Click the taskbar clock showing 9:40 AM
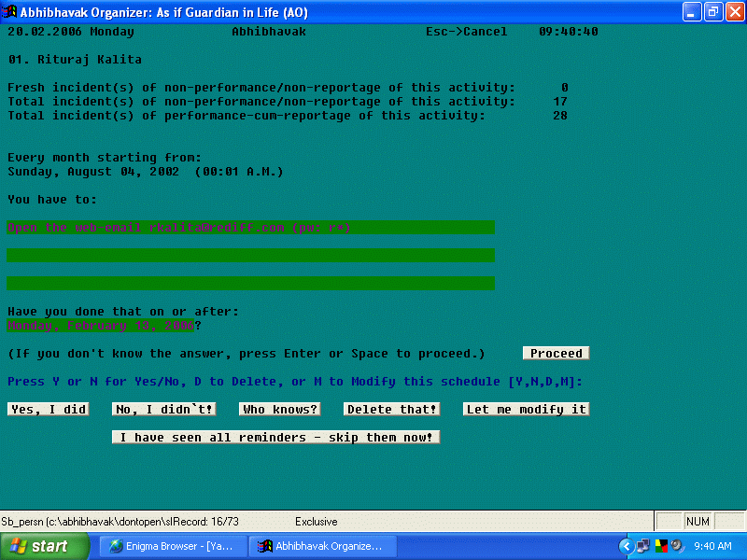Image resolution: width=747 pixels, height=560 pixels. [712, 546]
